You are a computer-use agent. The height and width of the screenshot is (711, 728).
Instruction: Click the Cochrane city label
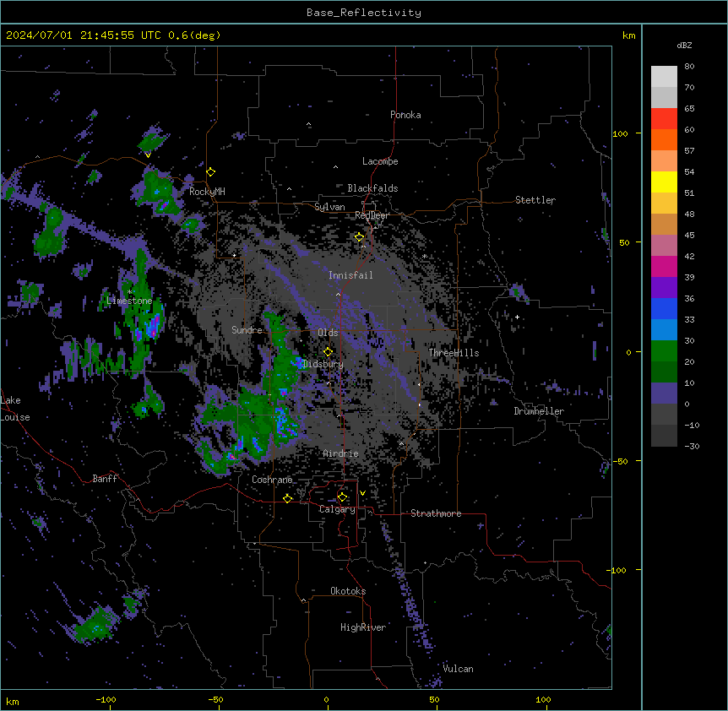pyautogui.click(x=272, y=480)
